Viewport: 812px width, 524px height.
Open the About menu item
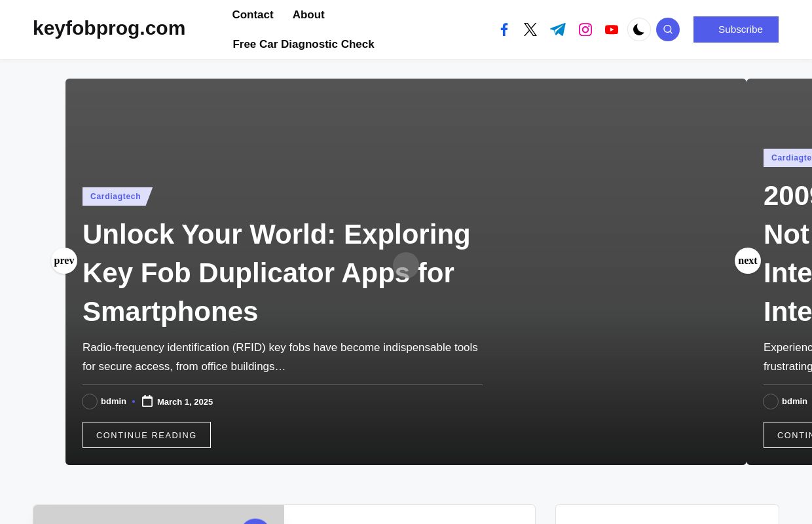(x=308, y=14)
